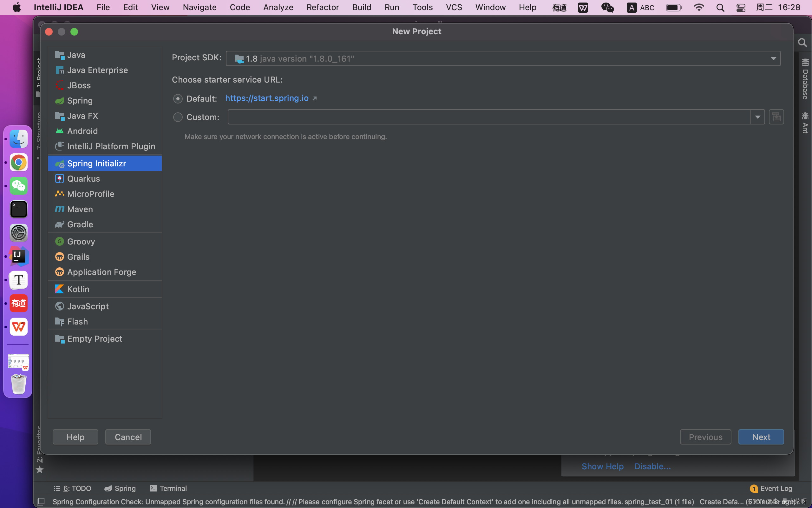Open the VCS menu
The image size is (812, 508).
(454, 7)
